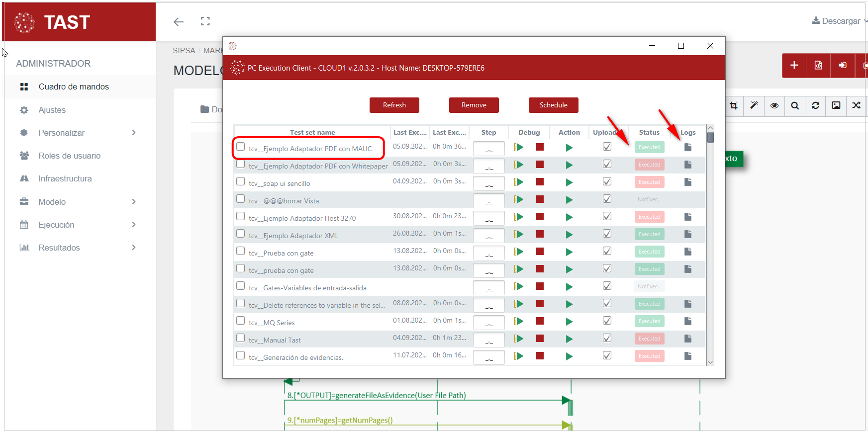Run tcv__Ejemplo Adaptador XML with green play action
The height and width of the screenshot is (431, 868).
coord(569,235)
